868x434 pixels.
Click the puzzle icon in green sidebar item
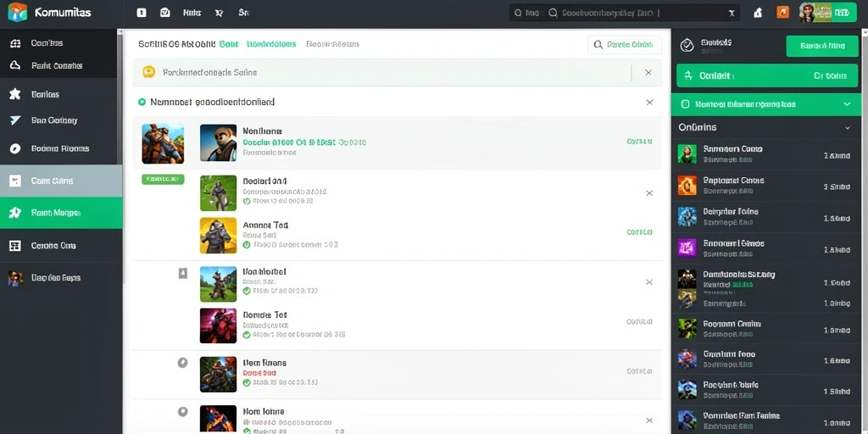click(15, 213)
